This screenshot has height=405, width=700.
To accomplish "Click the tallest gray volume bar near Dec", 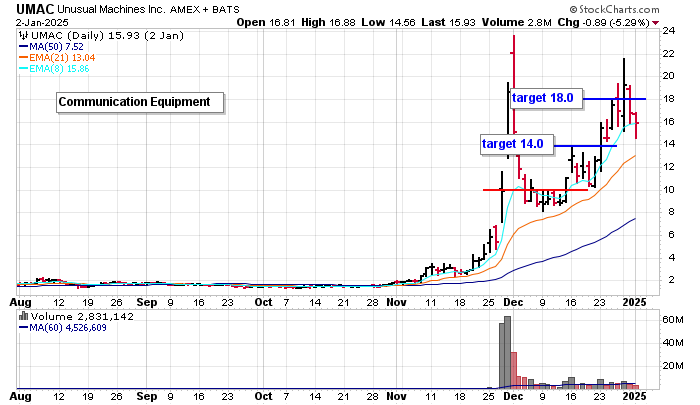I will pos(508,352).
